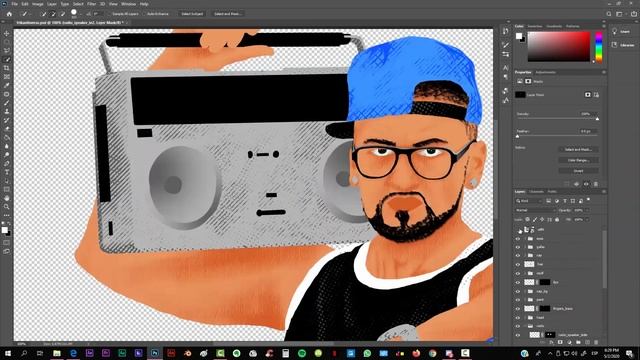The image size is (640, 360).
Task: Create a new group in Layers panel
Action: (578, 342)
